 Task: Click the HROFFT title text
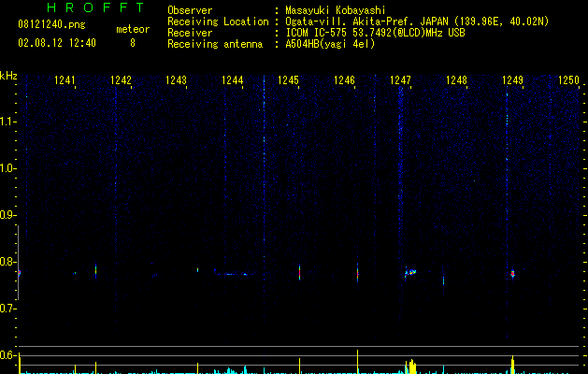click(96, 7)
